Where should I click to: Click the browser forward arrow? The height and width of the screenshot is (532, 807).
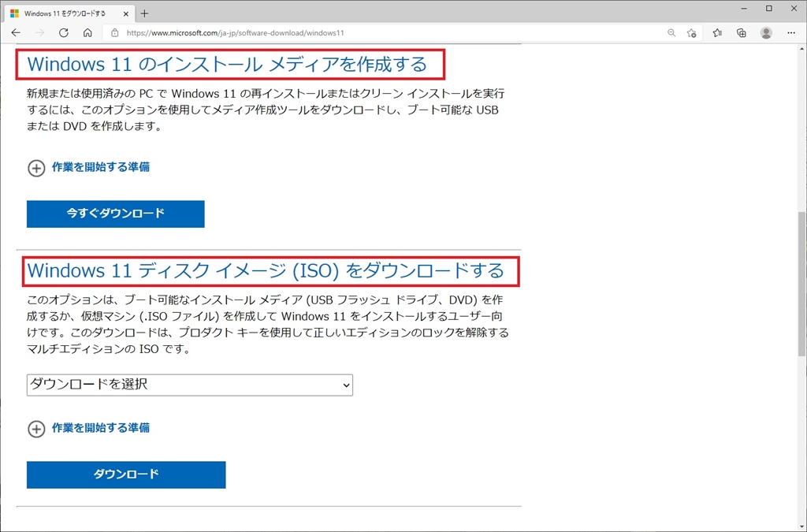point(39,33)
